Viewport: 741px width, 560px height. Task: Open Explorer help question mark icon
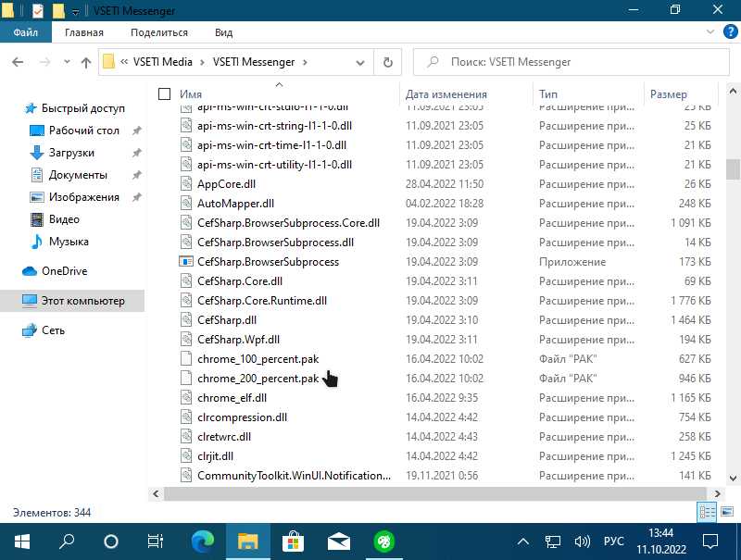click(731, 32)
